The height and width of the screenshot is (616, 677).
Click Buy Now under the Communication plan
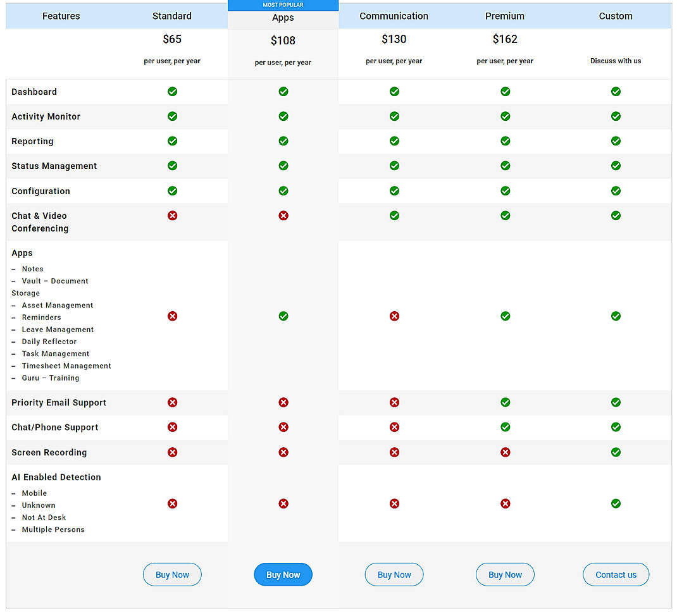[x=394, y=575]
